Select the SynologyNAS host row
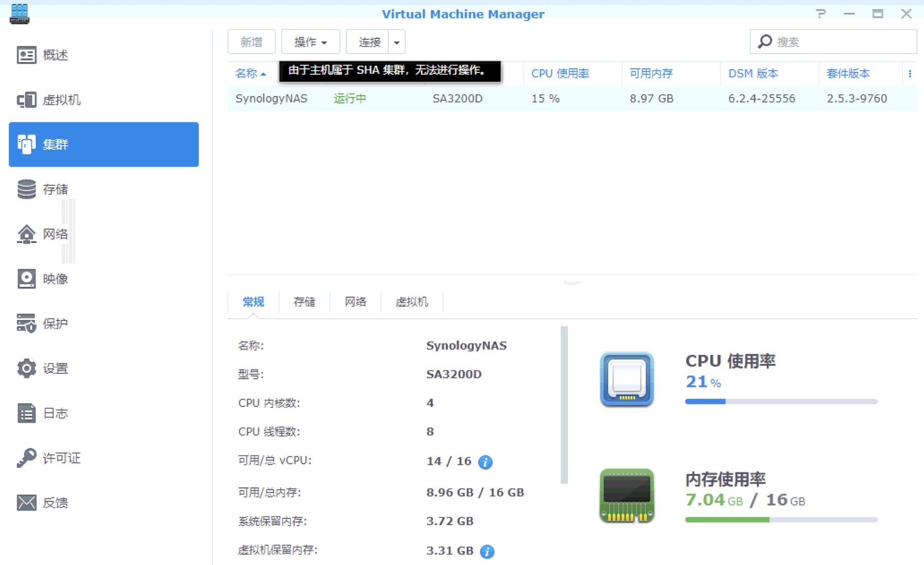The image size is (924, 565). [572, 98]
